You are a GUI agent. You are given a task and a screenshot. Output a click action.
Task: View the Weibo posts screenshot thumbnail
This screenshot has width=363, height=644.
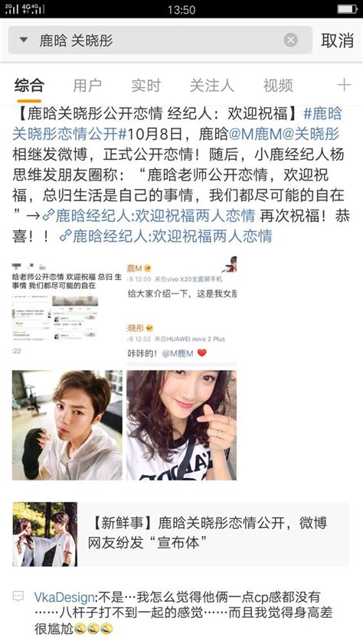point(181,311)
